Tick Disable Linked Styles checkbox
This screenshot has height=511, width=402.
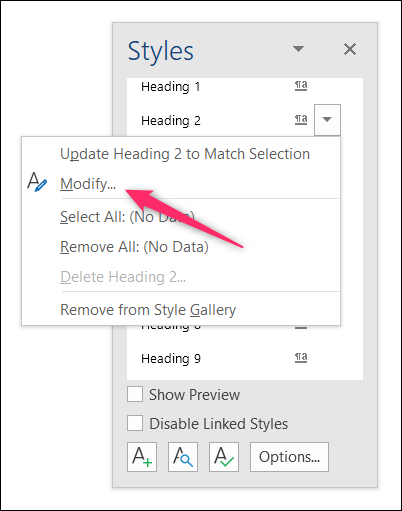[135, 423]
